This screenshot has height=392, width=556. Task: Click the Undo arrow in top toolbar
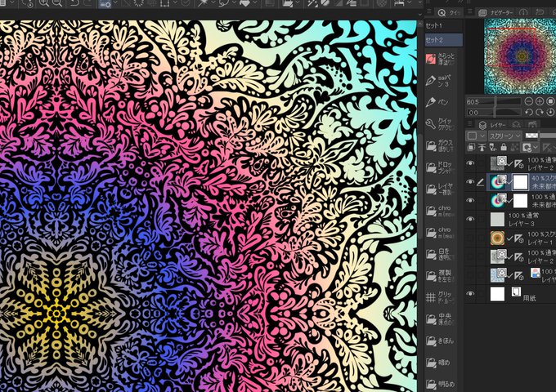(75, 3)
